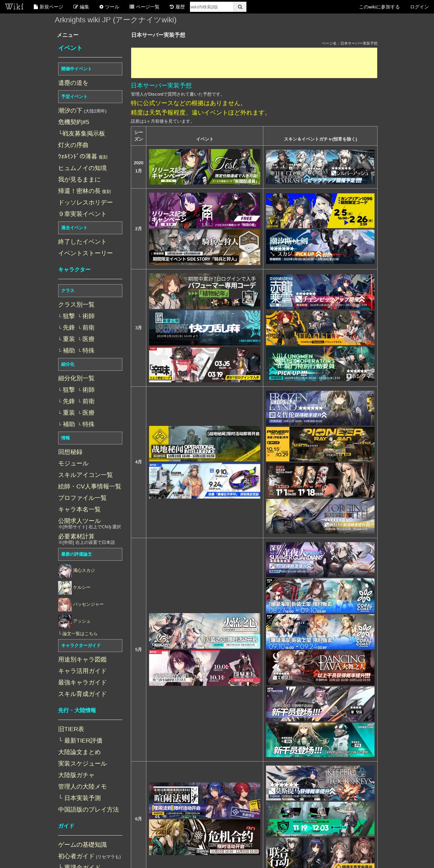Viewport: 434px width, 868px height.
Task: Click the Forging Steel gacha banner
Action: 320,516
